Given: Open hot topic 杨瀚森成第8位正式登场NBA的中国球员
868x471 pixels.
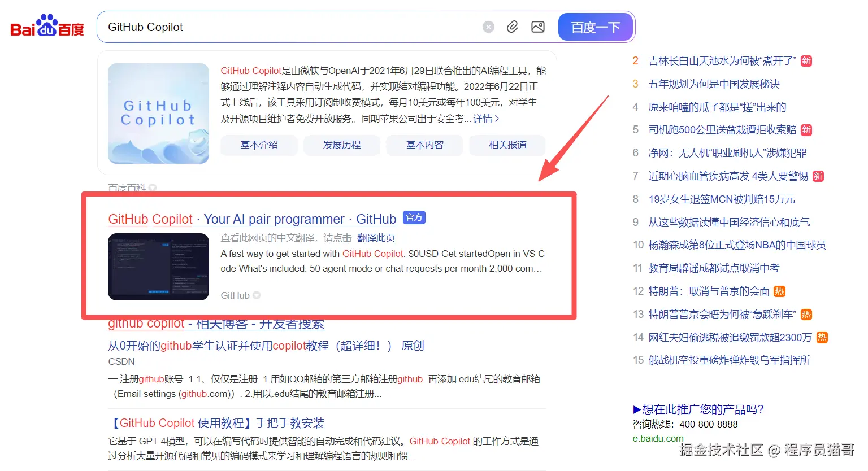Looking at the screenshot, I should (x=737, y=245).
